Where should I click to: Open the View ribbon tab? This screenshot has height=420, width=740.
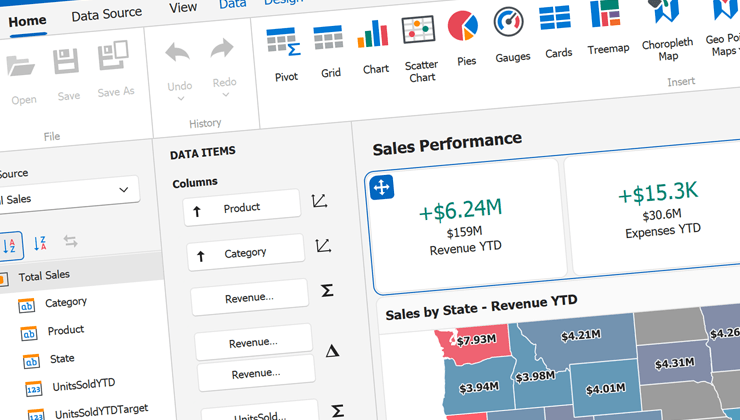coord(183,8)
